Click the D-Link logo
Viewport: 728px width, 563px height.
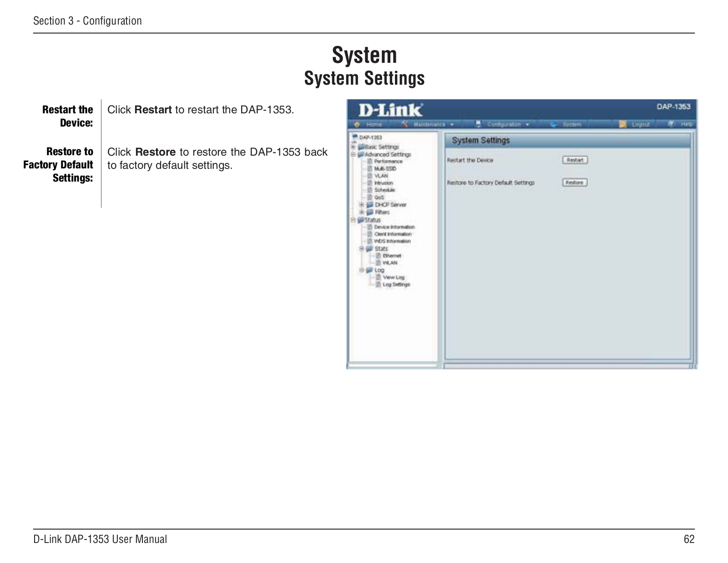(x=390, y=110)
